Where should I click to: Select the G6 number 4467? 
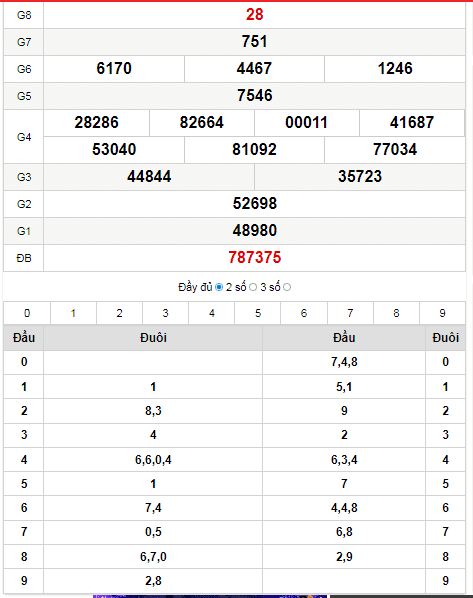(x=254, y=69)
